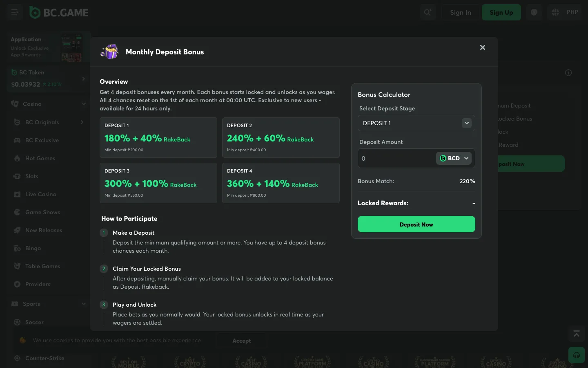Click the Monthly Deposit Bonus gift icon
This screenshot has height=368, width=588.
click(x=109, y=52)
